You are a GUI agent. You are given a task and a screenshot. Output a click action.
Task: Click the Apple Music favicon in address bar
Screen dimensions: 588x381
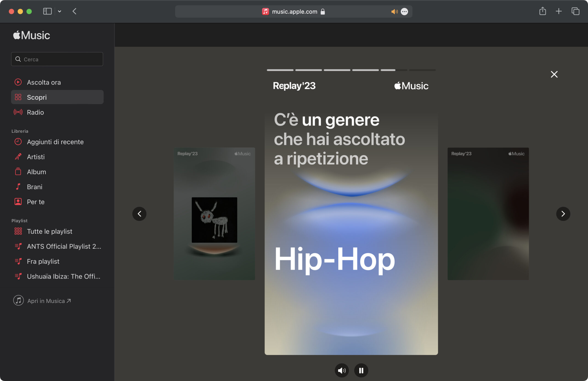265,11
